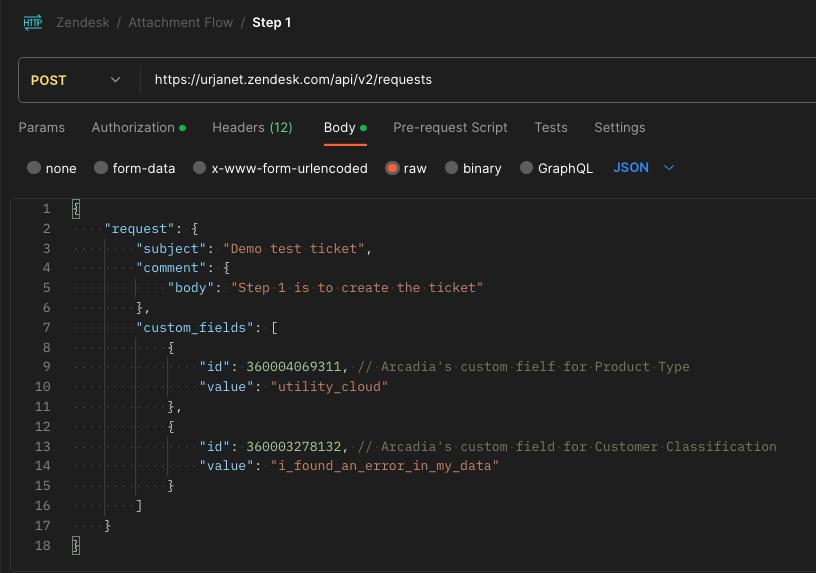This screenshot has height=573, width=816.
Task: Switch to the Headers (12) tab
Action: click(x=252, y=128)
